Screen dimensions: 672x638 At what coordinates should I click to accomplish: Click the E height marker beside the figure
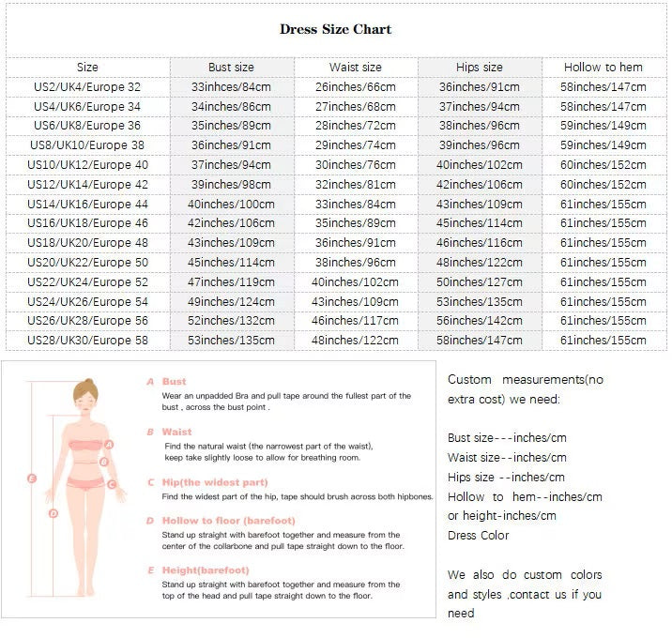31,478
